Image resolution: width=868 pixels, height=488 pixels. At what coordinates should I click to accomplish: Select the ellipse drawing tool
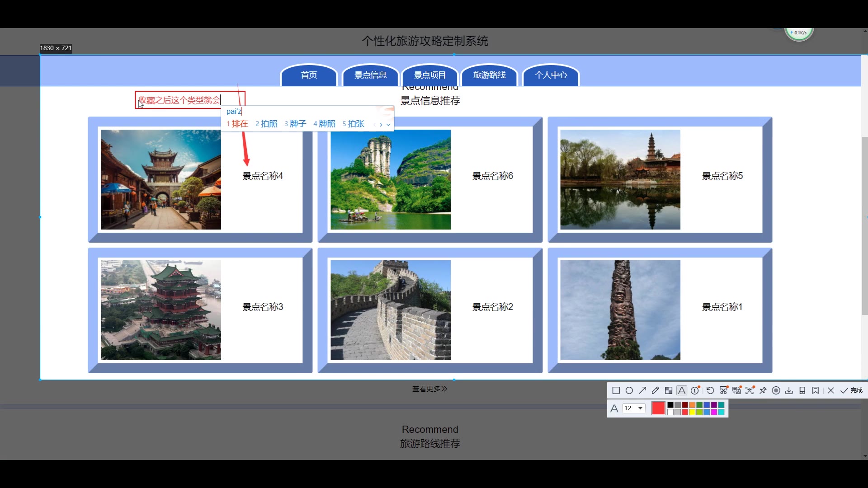pyautogui.click(x=629, y=390)
